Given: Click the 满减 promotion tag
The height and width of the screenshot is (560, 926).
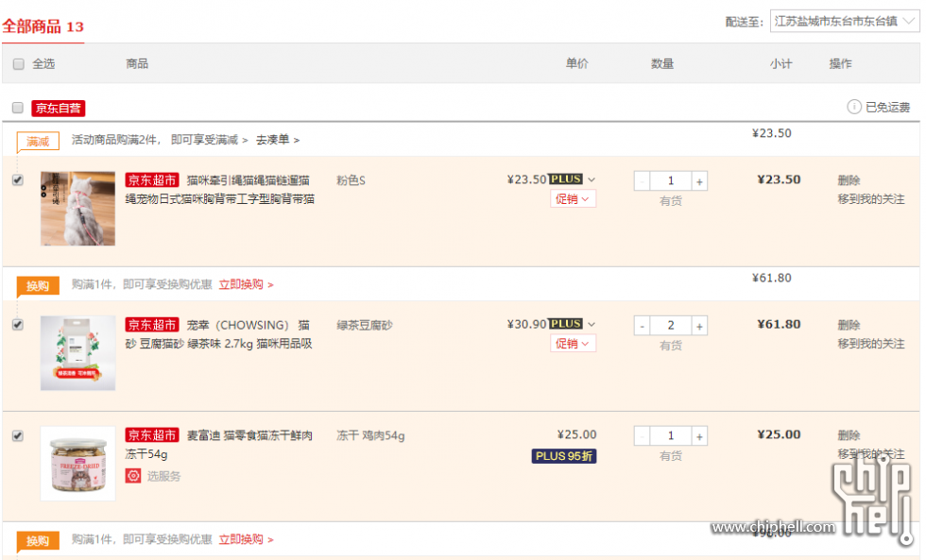Looking at the screenshot, I should coord(38,141).
